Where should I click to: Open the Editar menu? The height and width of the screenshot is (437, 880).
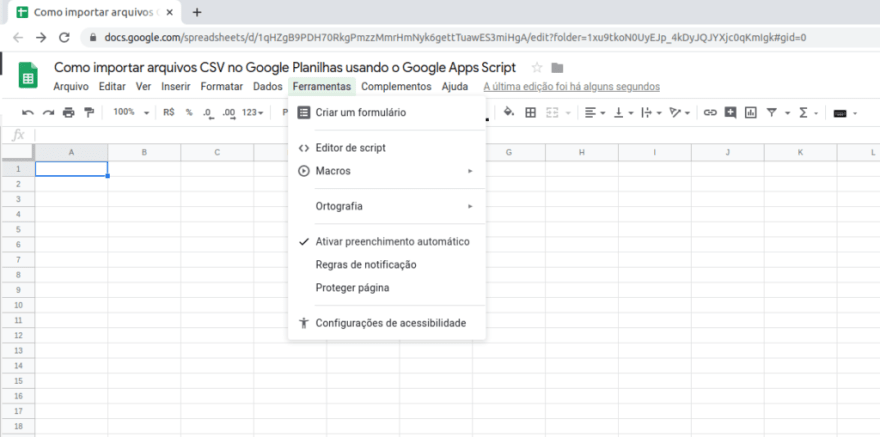point(112,86)
